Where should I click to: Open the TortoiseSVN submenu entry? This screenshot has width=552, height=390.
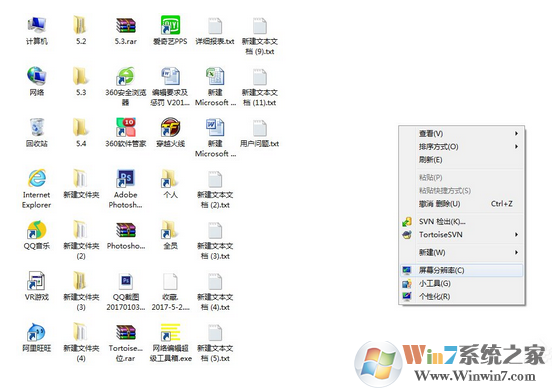[x=462, y=234]
